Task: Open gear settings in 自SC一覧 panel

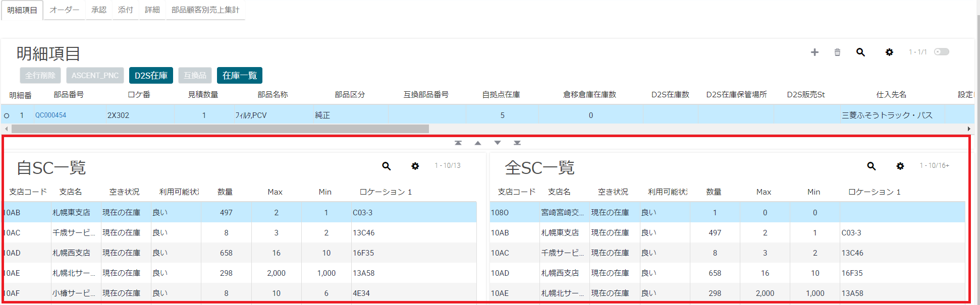Action: [415, 166]
